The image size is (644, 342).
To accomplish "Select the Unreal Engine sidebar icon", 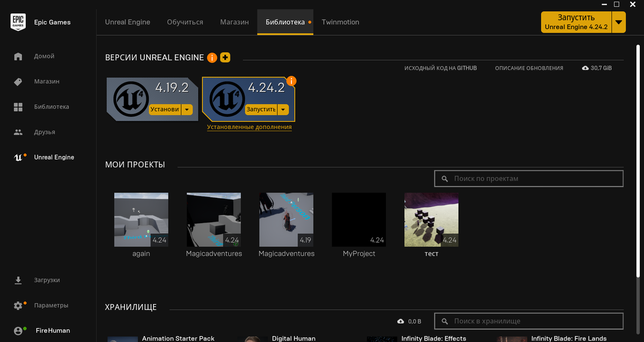I will coord(19,157).
